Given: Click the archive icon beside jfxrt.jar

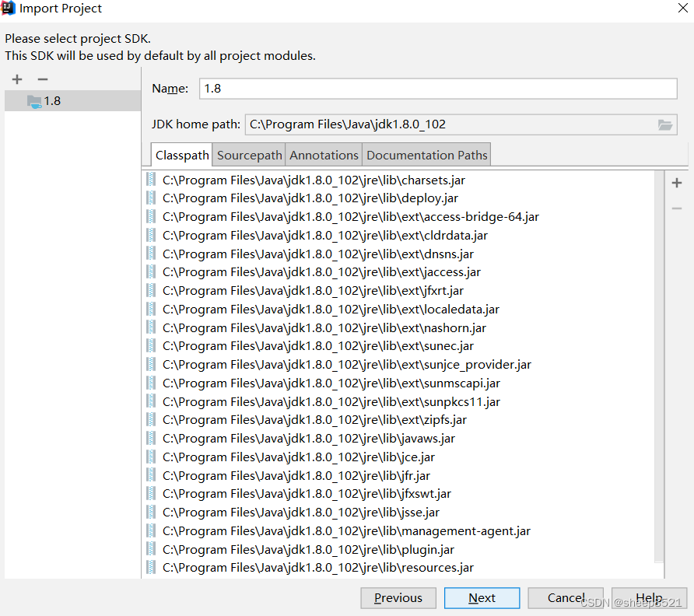Looking at the screenshot, I should [x=151, y=290].
